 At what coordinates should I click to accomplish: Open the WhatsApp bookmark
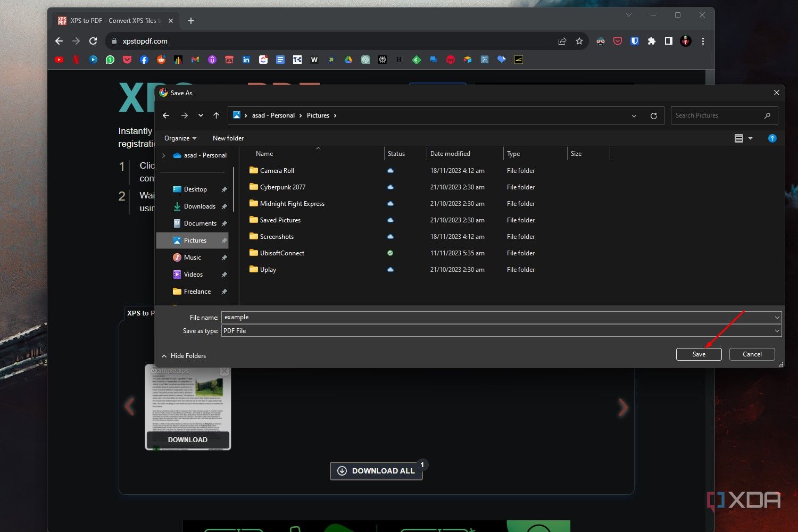click(x=110, y=60)
